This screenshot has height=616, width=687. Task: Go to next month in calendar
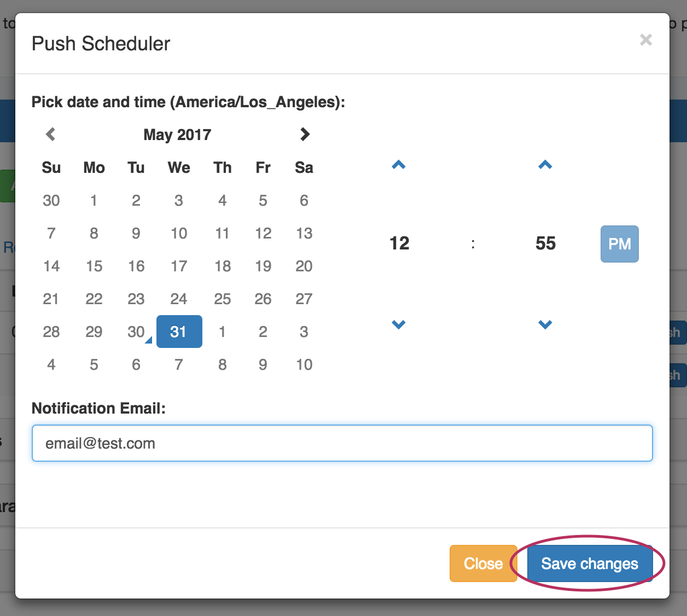point(305,134)
